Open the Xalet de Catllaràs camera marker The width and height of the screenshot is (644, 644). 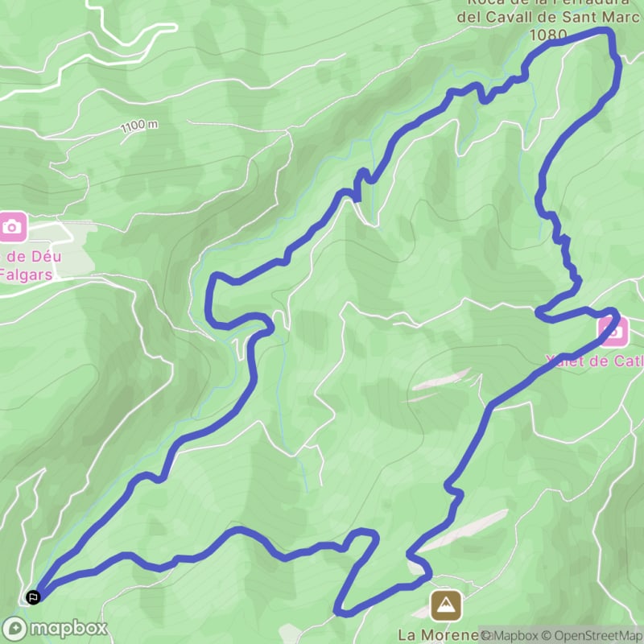point(613,332)
